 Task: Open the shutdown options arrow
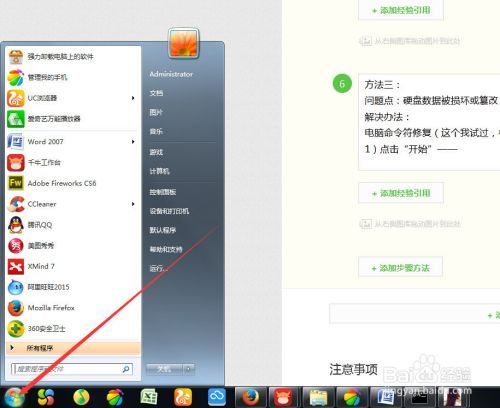coord(189,369)
